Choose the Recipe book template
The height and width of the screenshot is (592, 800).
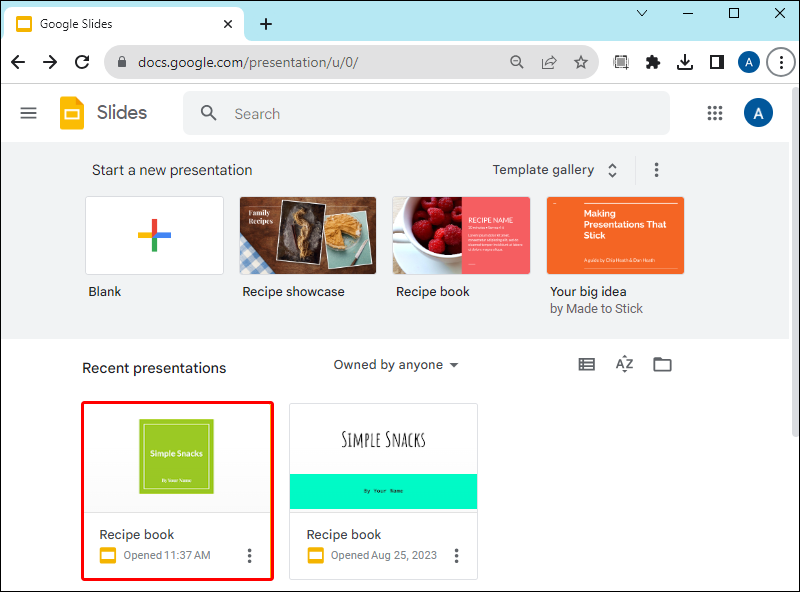[x=461, y=235]
